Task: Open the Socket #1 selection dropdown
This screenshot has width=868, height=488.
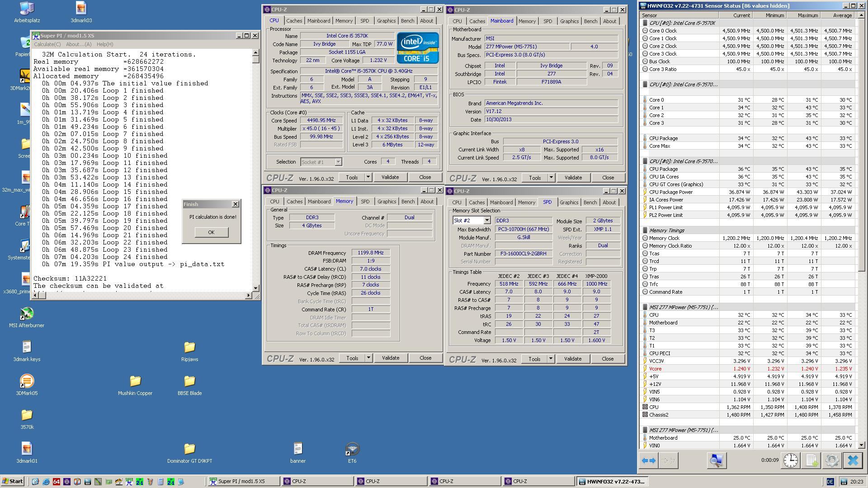Action: (338, 162)
